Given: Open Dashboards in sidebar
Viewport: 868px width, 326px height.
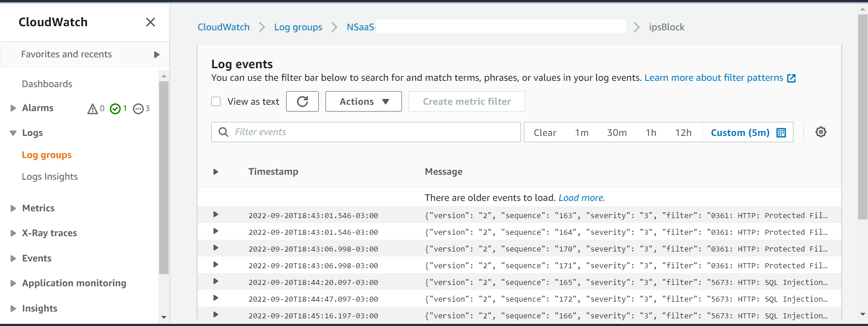Looking at the screenshot, I should pyautogui.click(x=47, y=84).
